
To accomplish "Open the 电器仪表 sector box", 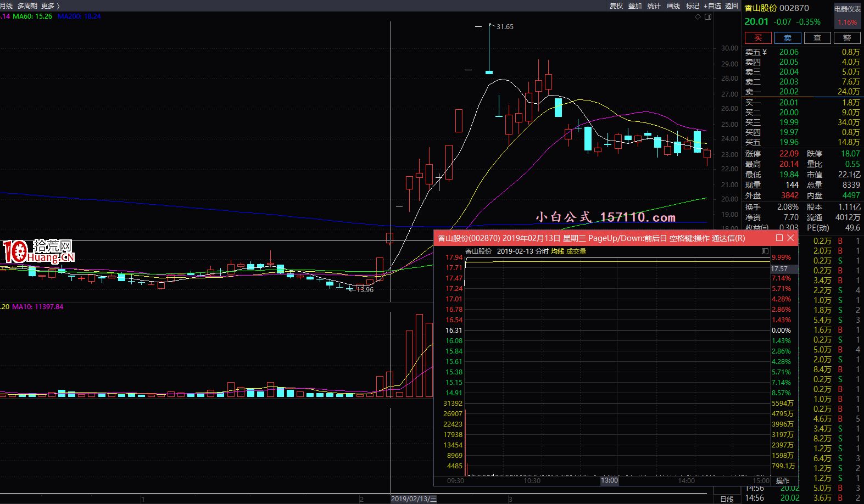I will [x=848, y=15].
